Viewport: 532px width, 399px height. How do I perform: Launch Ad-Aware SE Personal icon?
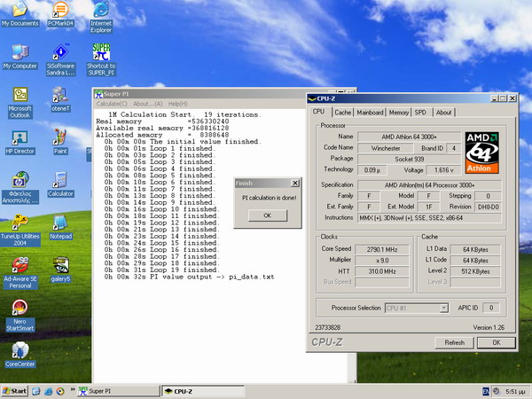pyautogui.click(x=20, y=273)
